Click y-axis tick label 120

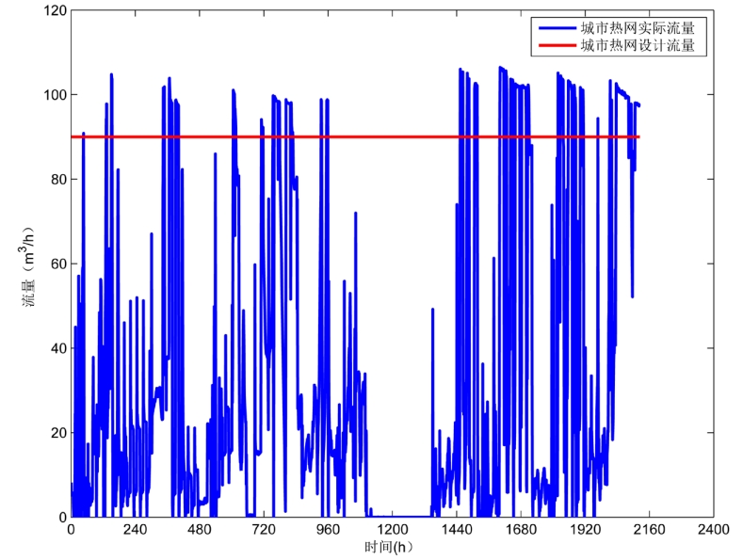coord(54,11)
